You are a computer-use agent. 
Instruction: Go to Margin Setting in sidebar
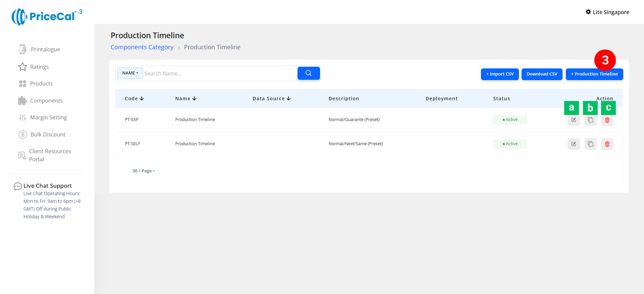click(48, 117)
